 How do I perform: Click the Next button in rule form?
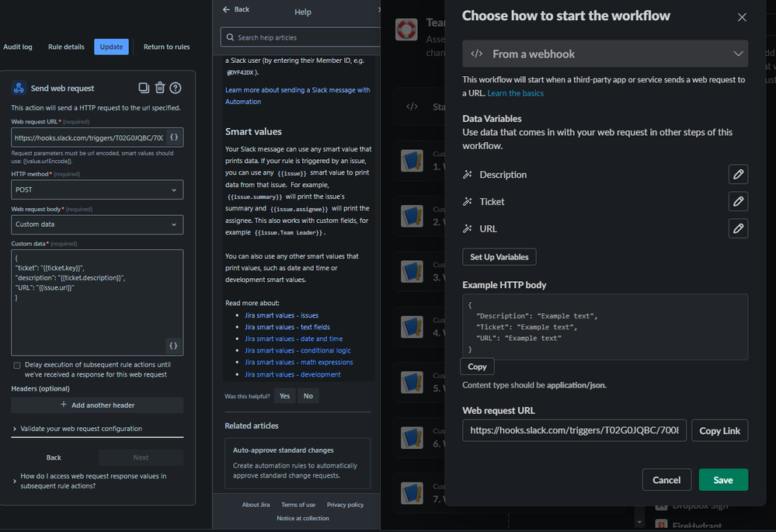[141, 457]
